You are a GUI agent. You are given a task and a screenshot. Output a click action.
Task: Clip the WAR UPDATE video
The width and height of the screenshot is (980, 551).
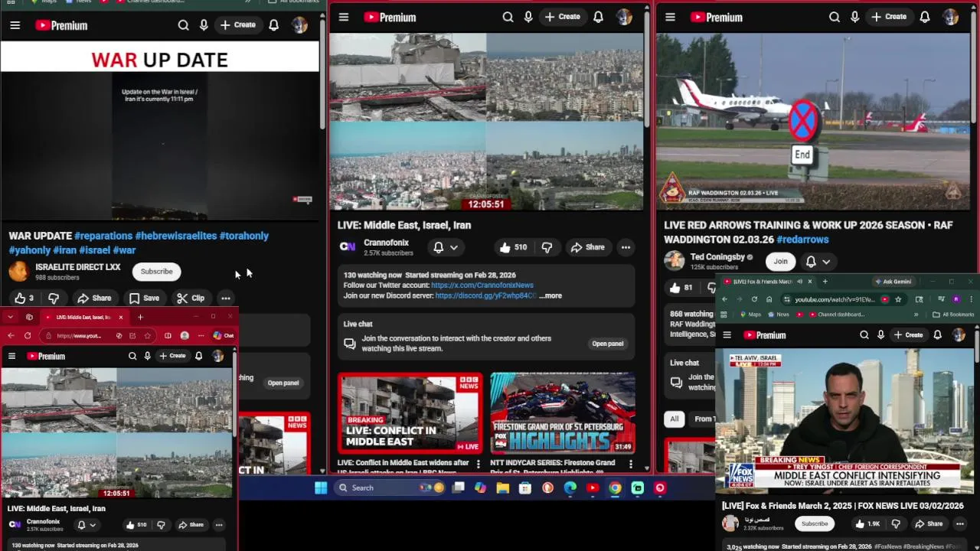(x=190, y=298)
